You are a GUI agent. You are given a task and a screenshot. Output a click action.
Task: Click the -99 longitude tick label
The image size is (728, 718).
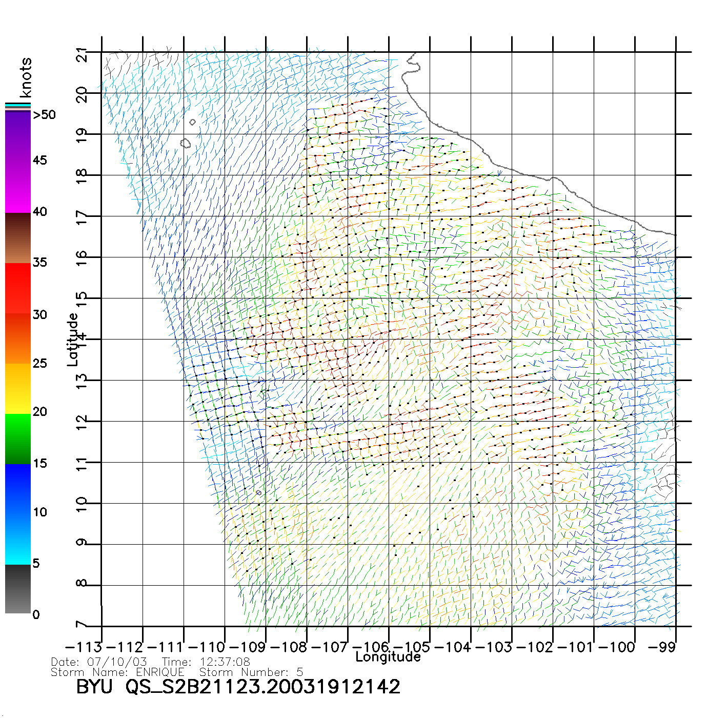(x=662, y=647)
